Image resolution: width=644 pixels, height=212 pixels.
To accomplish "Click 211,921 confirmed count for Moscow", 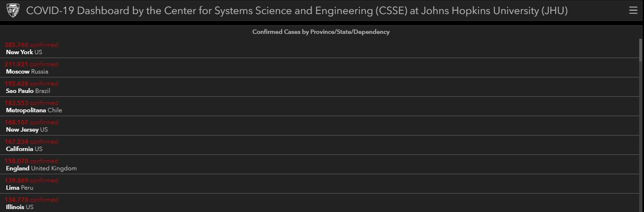I will coord(31,64).
